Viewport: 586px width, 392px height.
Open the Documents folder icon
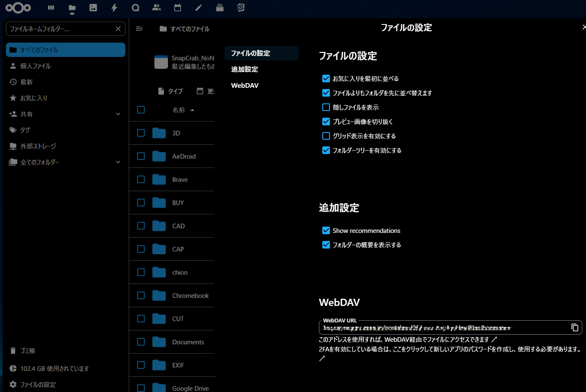click(x=159, y=342)
